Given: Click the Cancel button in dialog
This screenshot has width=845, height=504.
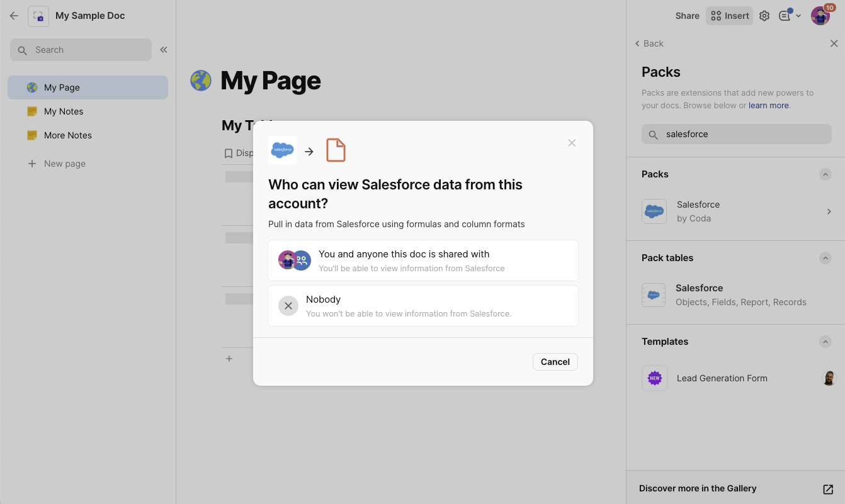Looking at the screenshot, I should coord(555,362).
